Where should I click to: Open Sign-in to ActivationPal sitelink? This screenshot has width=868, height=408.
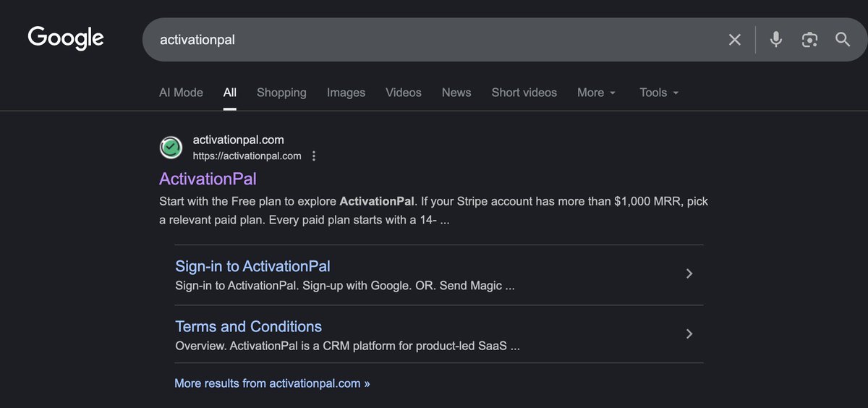pyautogui.click(x=253, y=266)
